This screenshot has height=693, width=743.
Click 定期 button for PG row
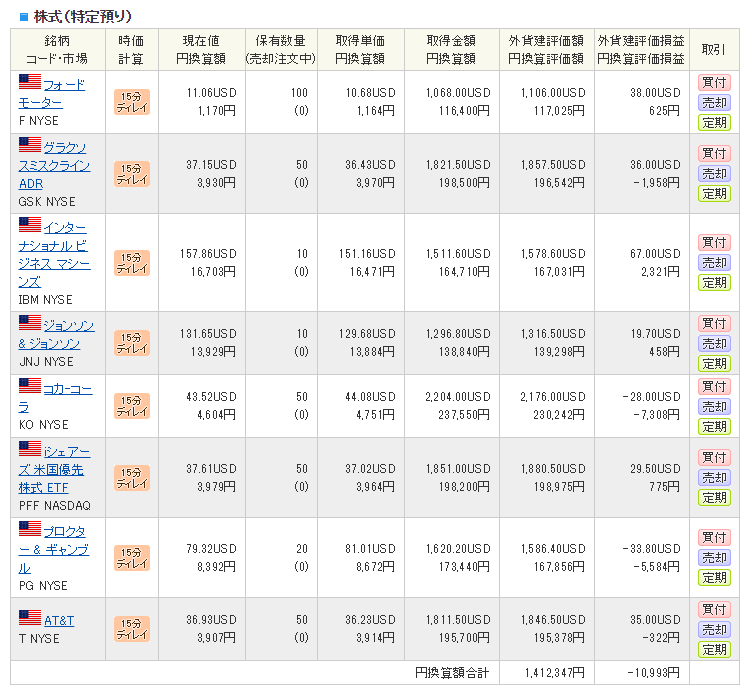click(x=714, y=578)
